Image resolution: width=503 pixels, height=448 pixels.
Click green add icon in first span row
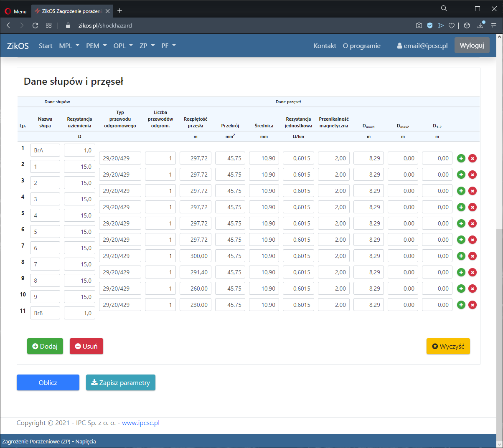coord(461,158)
